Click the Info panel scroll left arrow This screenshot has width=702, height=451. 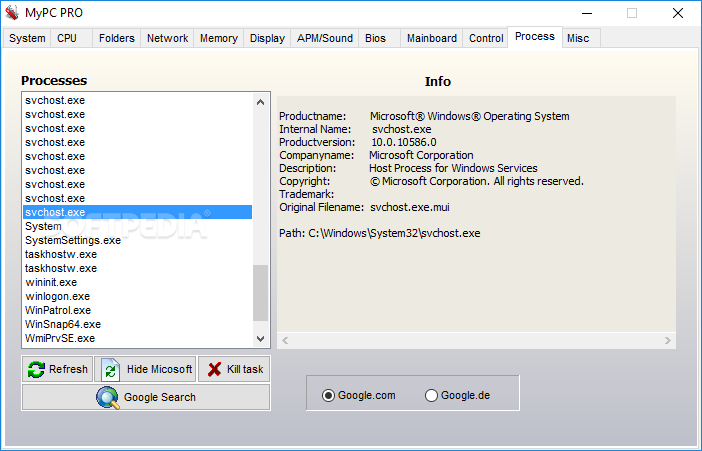(285, 341)
